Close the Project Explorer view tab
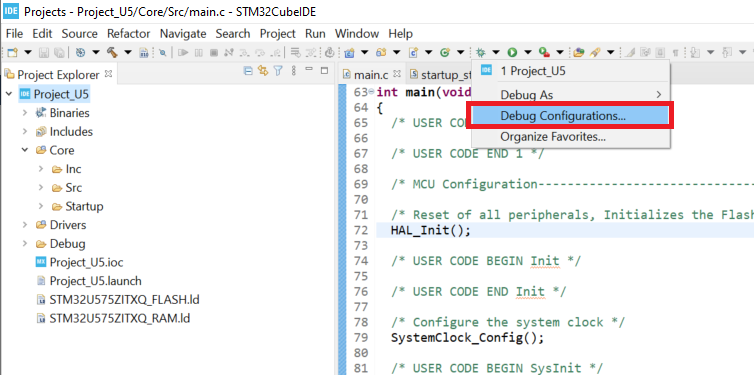The height and width of the screenshot is (375, 754). click(x=108, y=74)
